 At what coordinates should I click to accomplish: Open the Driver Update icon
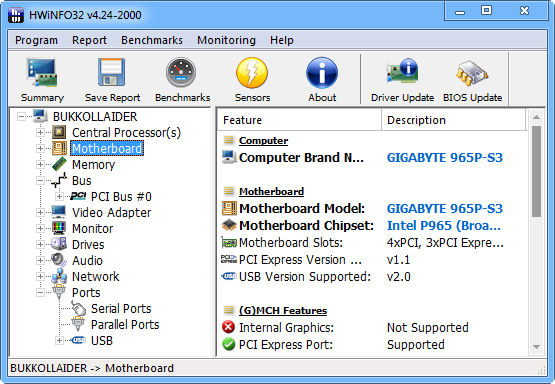[402, 71]
